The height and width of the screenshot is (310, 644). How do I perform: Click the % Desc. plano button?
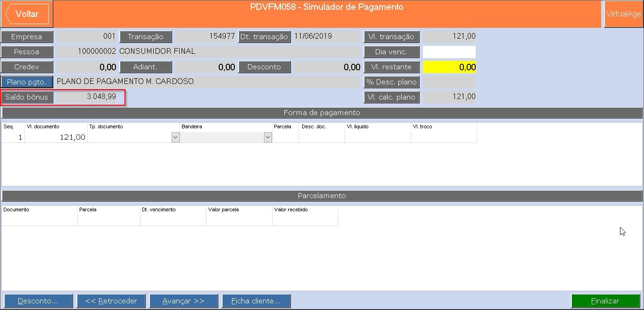pyautogui.click(x=392, y=82)
